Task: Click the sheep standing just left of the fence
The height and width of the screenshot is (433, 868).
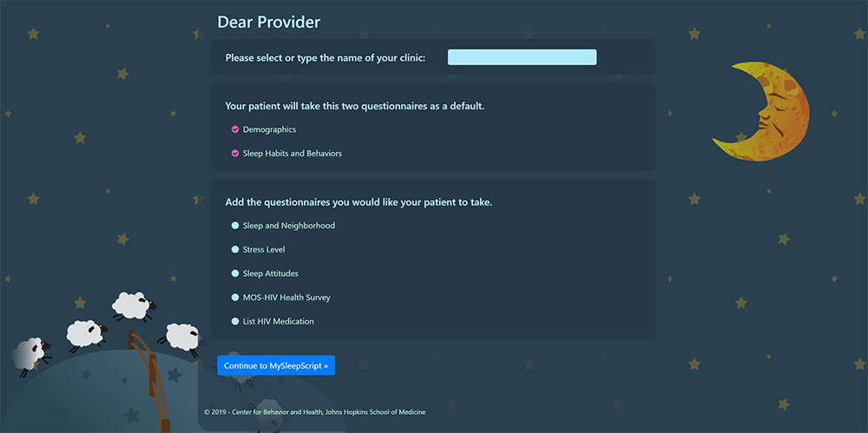Action: [x=85, y=332]
